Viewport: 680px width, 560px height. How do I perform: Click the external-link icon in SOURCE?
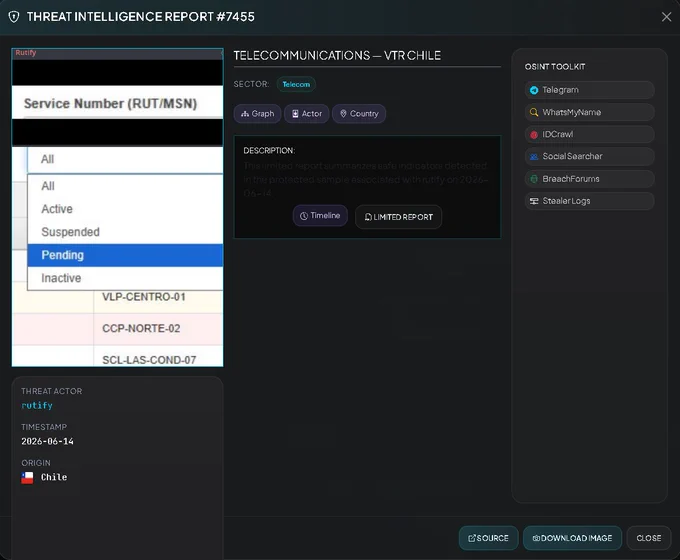[472, 538]
